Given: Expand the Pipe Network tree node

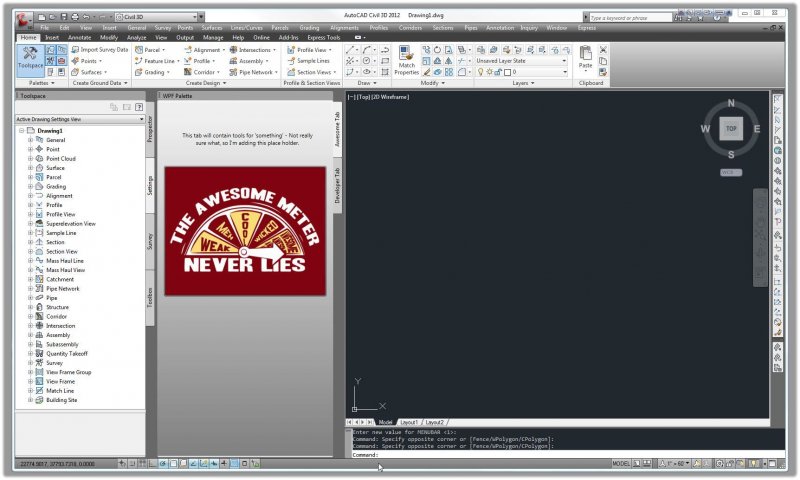Looking at the screenshot, I should (30, 289).
